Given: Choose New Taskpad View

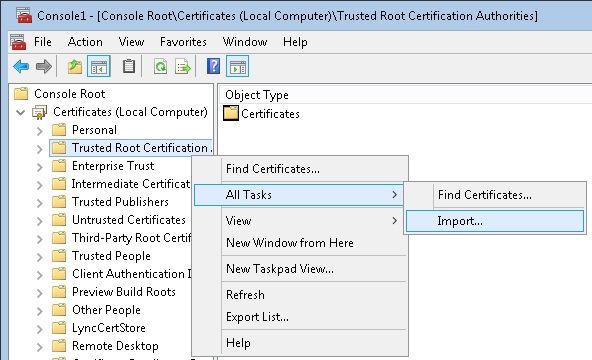Looking at the screenshot, I should 301,269.
